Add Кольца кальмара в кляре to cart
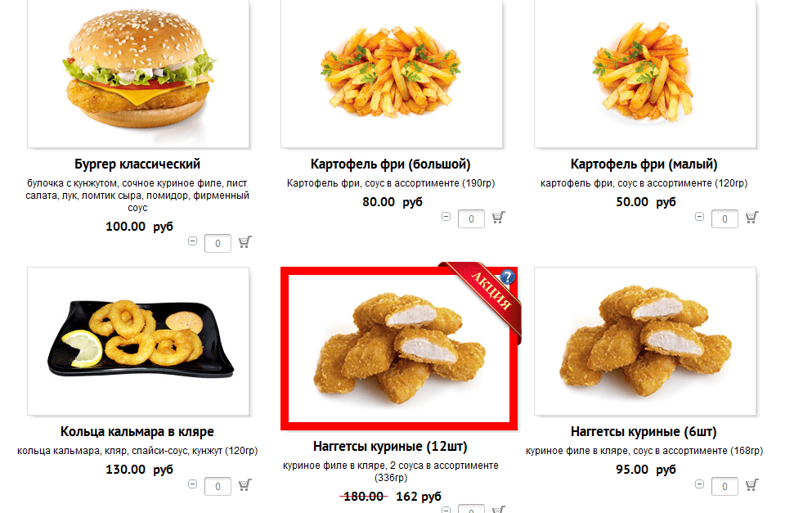The image size is (812, 513). tap(245, 485)
